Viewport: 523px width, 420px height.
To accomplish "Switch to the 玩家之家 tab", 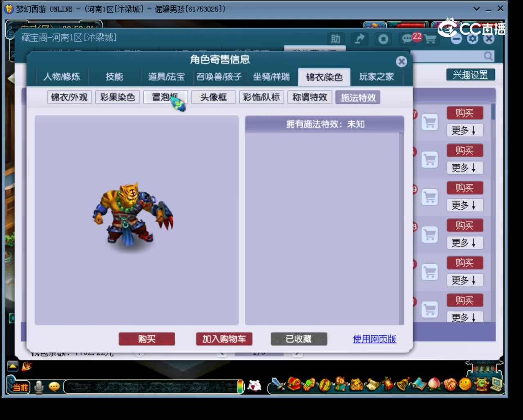I will (376, 76).
